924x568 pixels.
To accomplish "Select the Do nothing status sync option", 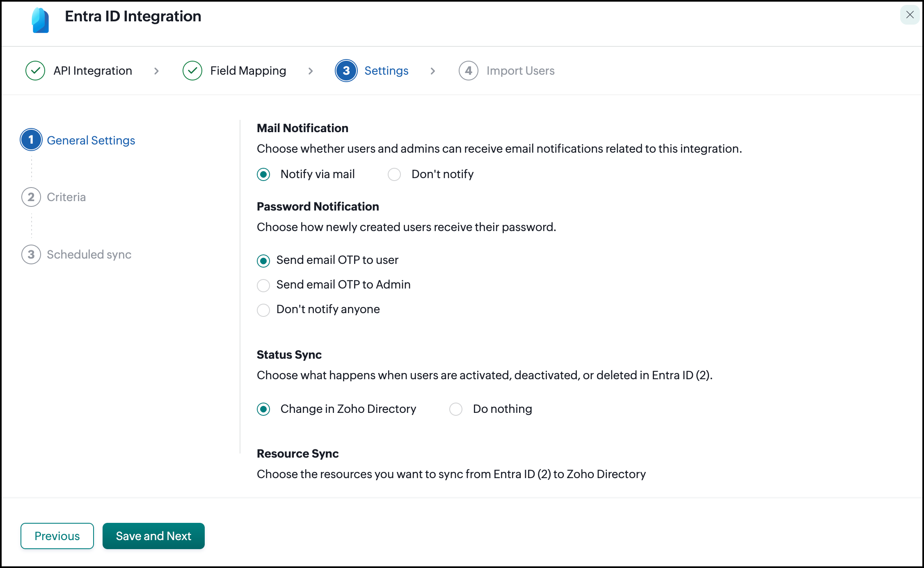I will coord(455,409).
